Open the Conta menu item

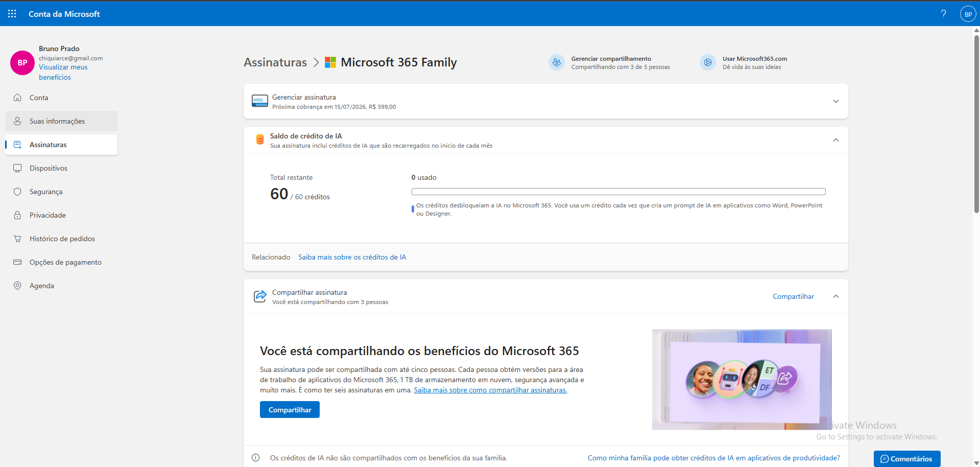61,98
